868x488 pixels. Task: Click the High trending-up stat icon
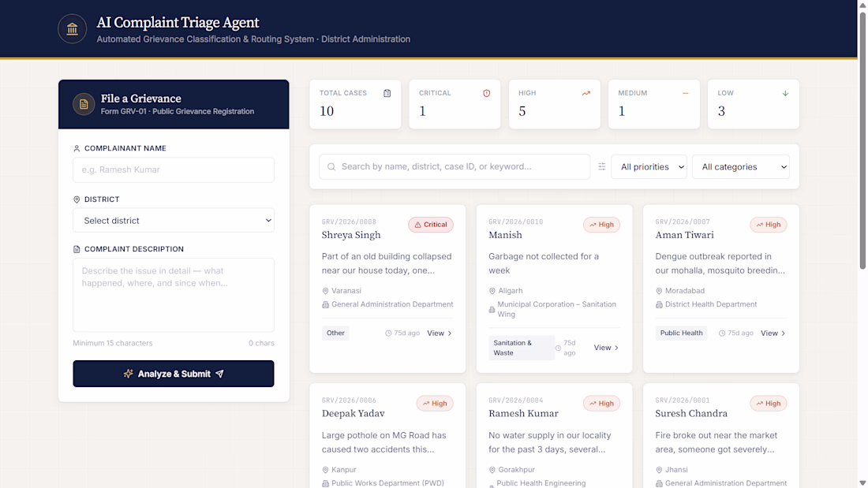tap(586, 93)
